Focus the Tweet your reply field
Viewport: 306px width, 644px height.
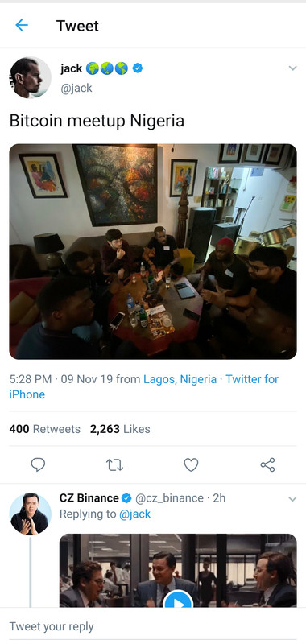click(153, 626)
